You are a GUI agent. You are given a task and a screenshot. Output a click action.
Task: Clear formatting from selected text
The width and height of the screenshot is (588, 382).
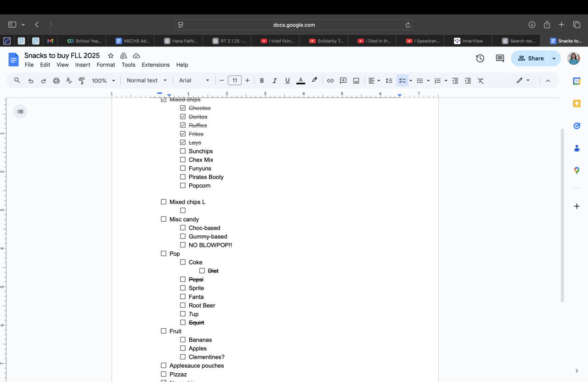481,81
